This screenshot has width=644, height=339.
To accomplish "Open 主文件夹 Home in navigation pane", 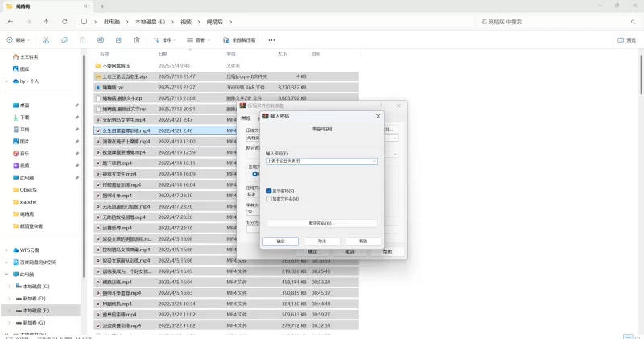I will point(26,56).
